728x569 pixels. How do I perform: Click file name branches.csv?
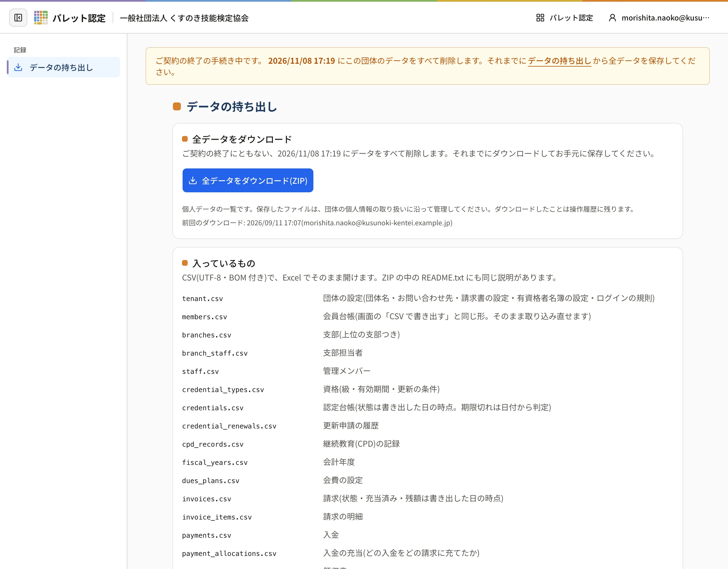tap(206, 335)
